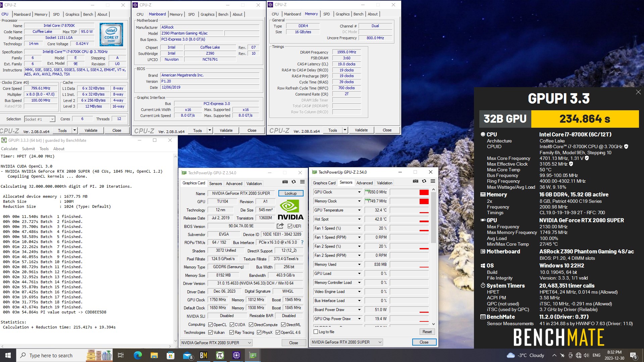The width and height of the screenshot is (644, 362).
Task: Switch to the Mainboard tab in the CPU-Z CPU window
Action: (22, 14)
